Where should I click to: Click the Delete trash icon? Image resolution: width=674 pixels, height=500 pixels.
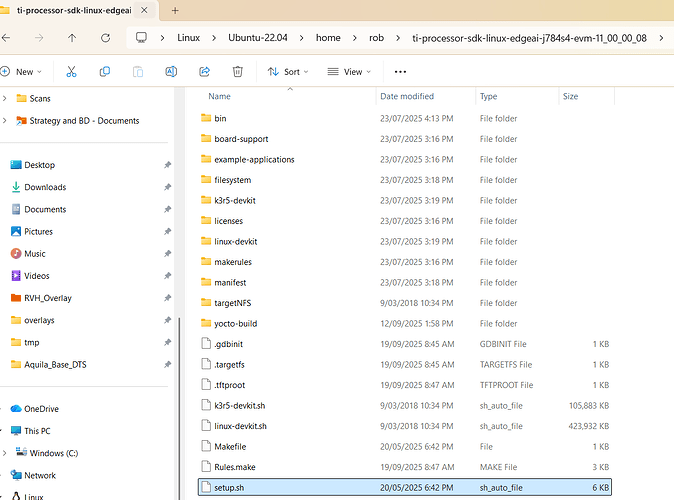(x=238, y=72)
